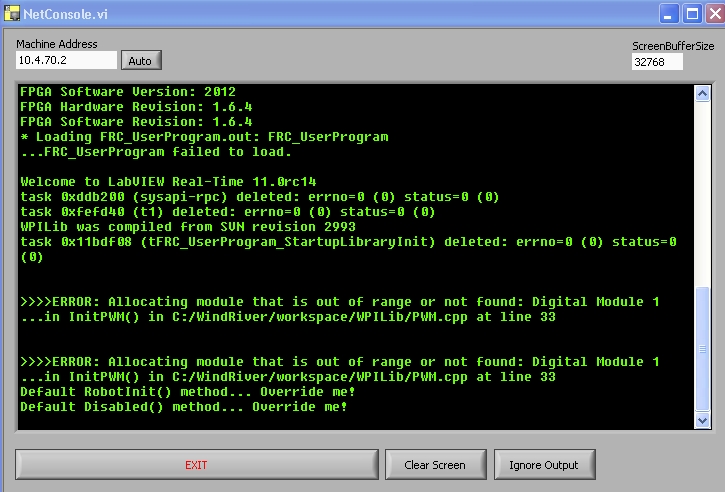Viewport: 725px width, 492px height.
Task: Click 'Welcome to LabVIEW Real-Time 11.0rc14' line
Action: (168, 182)
